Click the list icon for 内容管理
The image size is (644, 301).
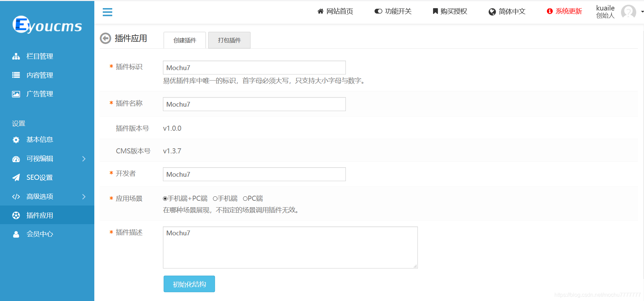[16, 75]
